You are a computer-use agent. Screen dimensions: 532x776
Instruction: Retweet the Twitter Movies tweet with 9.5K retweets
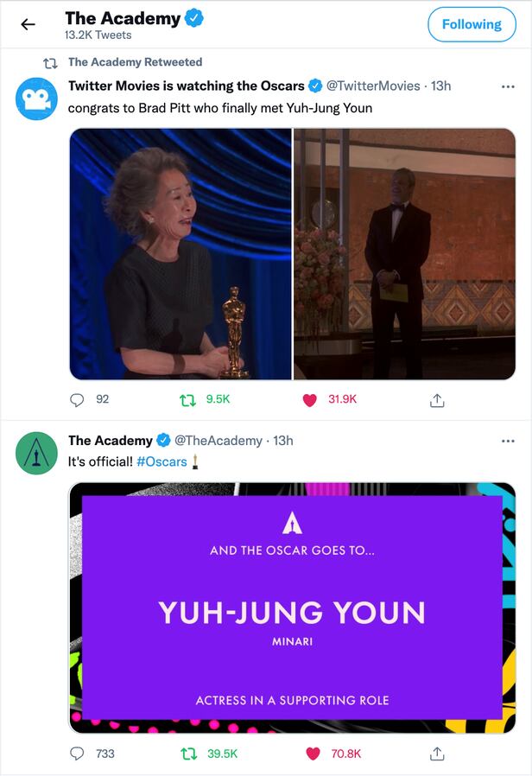[187, 399]
